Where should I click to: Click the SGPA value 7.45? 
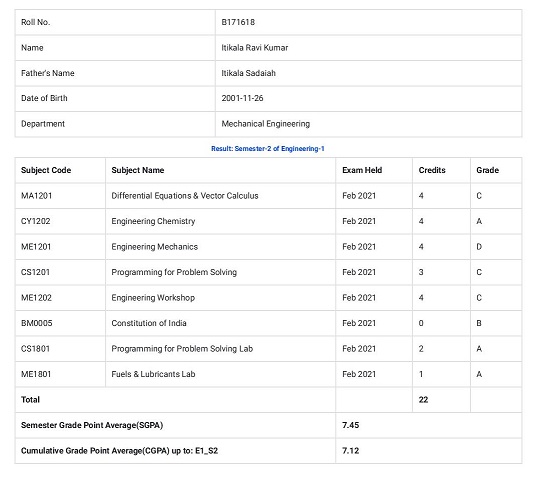(350, 425)
